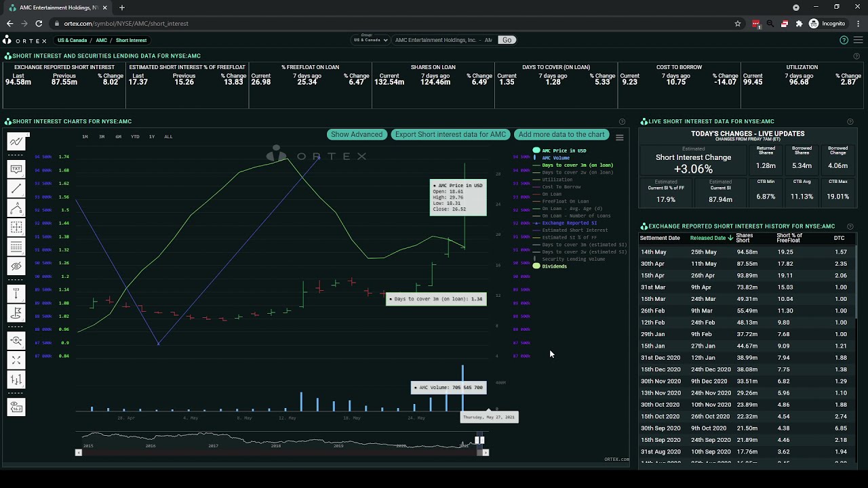Image resolution: width=868 pixels, height=488 pixels.
Task: Select the horizontal lines grid tool
Action: (16, 247)
